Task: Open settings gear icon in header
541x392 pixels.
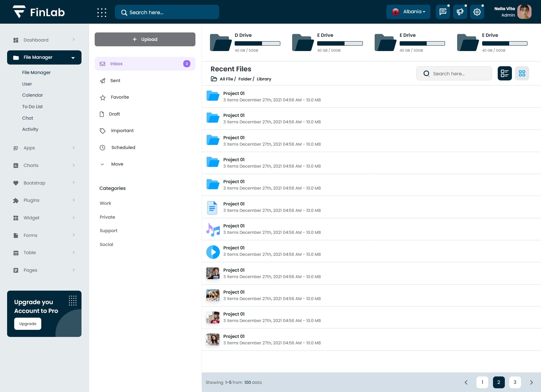Action: [477, 12]
